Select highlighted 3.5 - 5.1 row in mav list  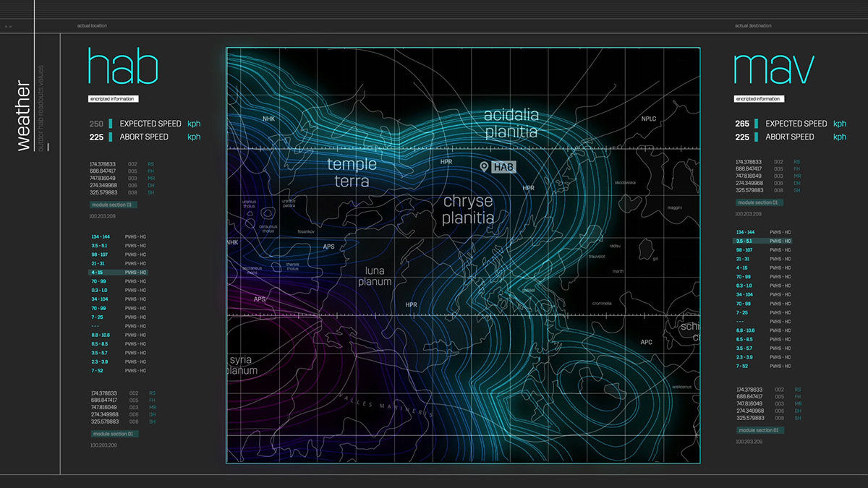coord(763,241)
